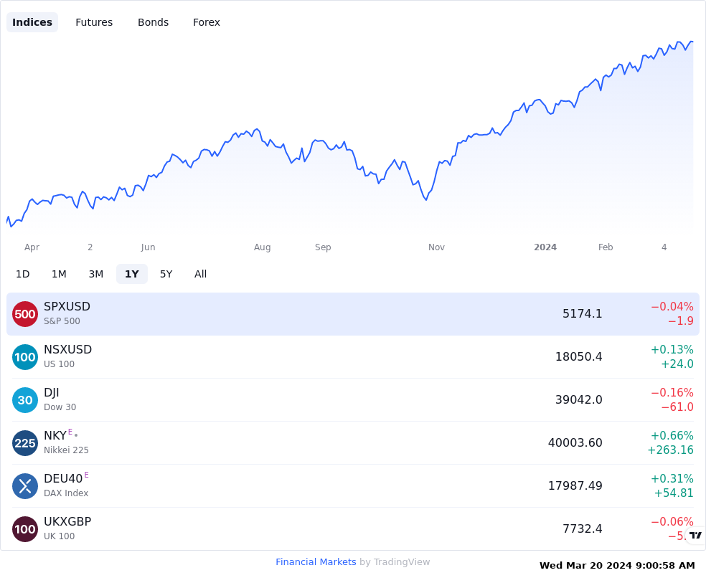Select the SPXUSD symbol name

(x=67, y=306)
